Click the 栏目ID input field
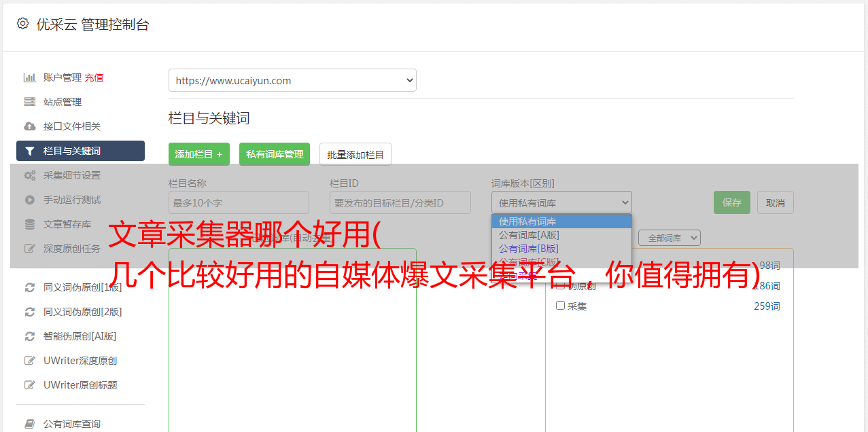The height and width of the screenshot is (432, 868). [400, 202]
